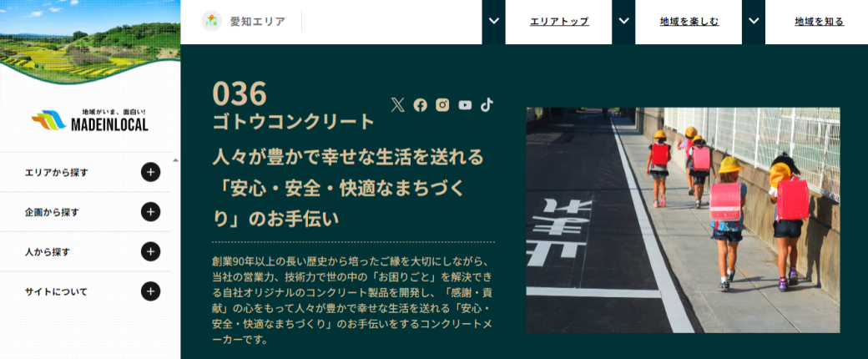The width and height of the screenshot is (868, 359).
Task: Open dropdown chevron left of エリアトップ
Action: (x=493, y=22)
